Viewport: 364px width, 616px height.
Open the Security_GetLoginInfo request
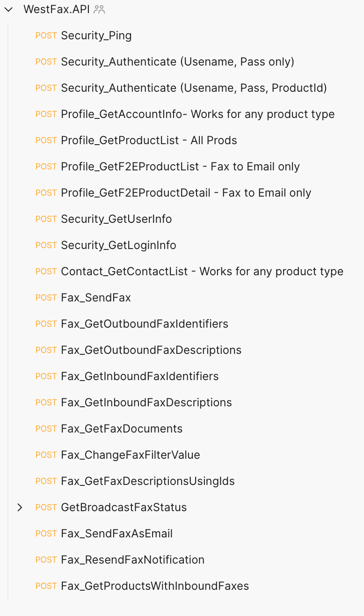118,245
